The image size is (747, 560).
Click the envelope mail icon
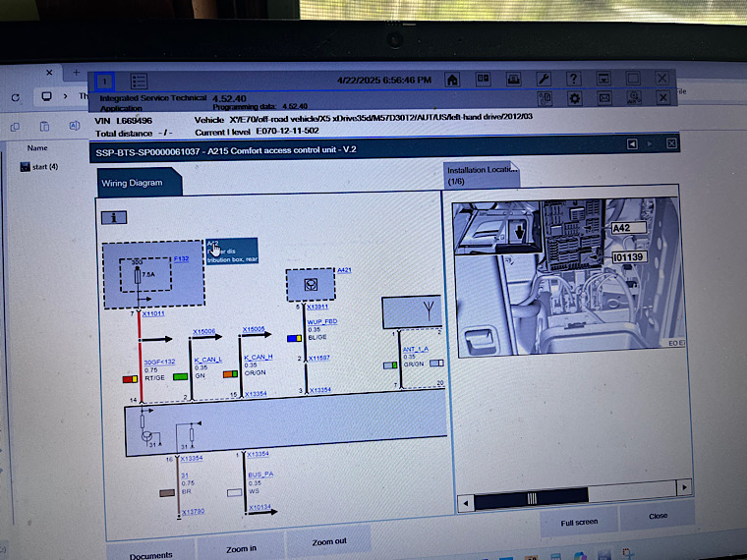[x=604, y=98]
